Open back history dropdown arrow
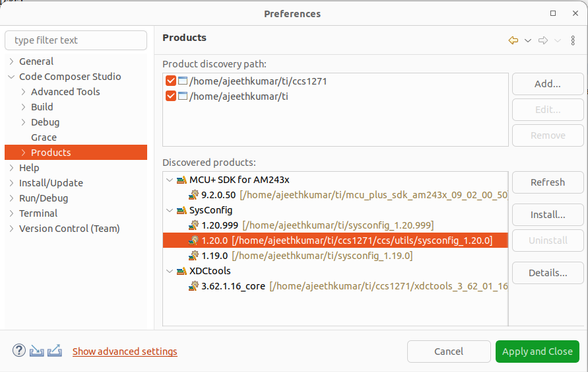 coord(528,41)
